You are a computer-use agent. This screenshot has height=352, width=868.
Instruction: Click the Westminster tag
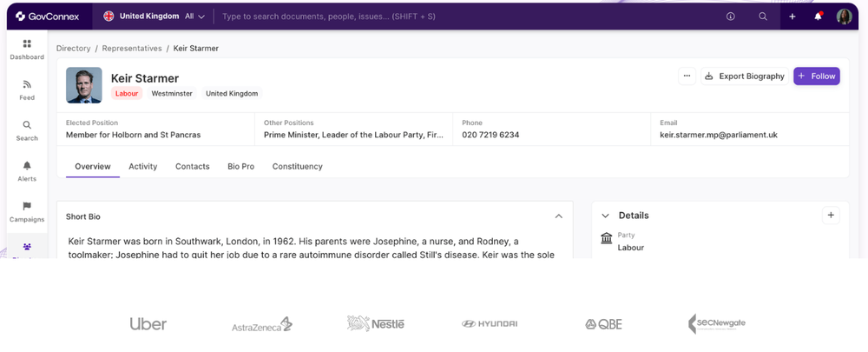coord(172,94)
